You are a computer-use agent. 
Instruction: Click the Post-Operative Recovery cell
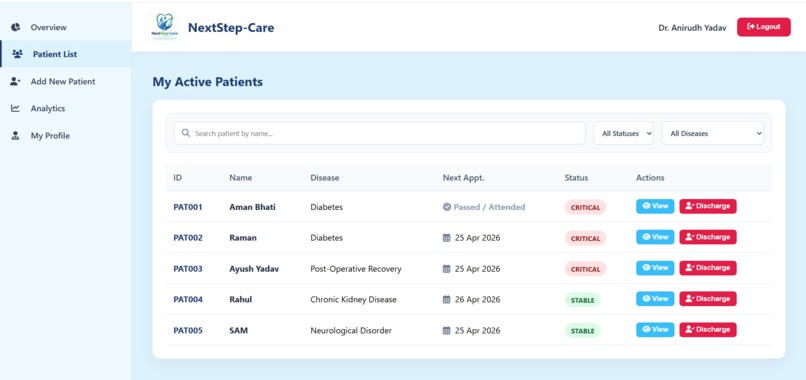tap(356, 269)
